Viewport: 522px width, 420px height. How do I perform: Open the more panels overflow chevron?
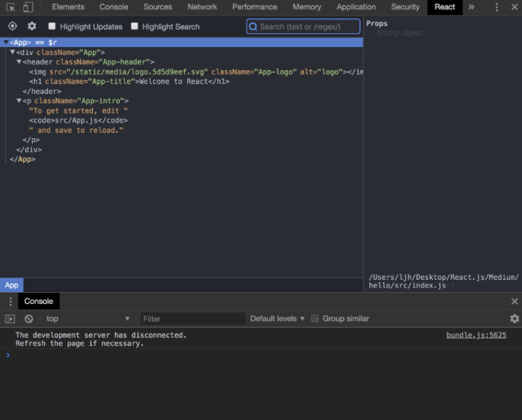[x=471, y=7]
